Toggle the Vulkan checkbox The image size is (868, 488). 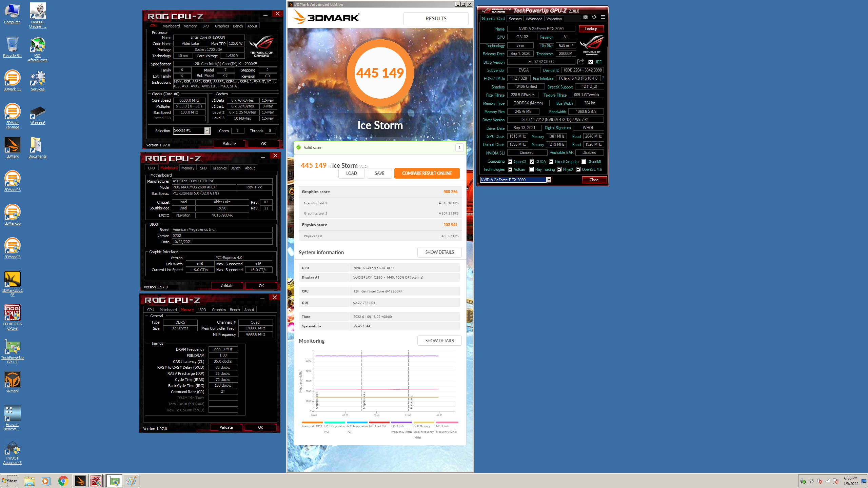(x=510, y=169)
